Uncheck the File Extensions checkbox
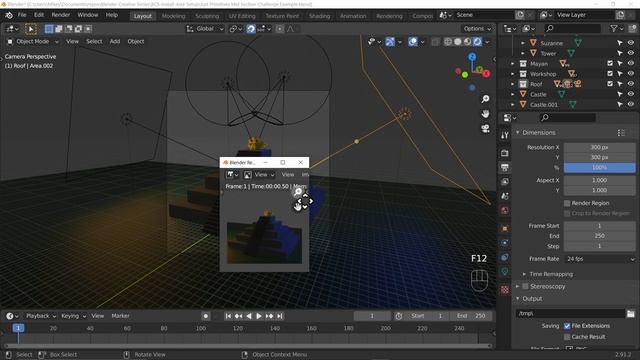Viewport: 640px width, 360px height. tap(567, 326)
